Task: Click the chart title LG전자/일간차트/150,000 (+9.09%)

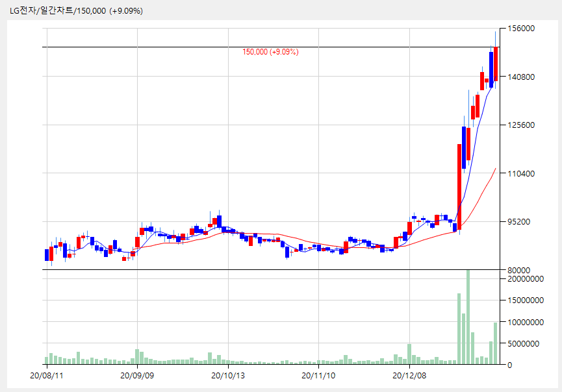Action: pos(76,11)
